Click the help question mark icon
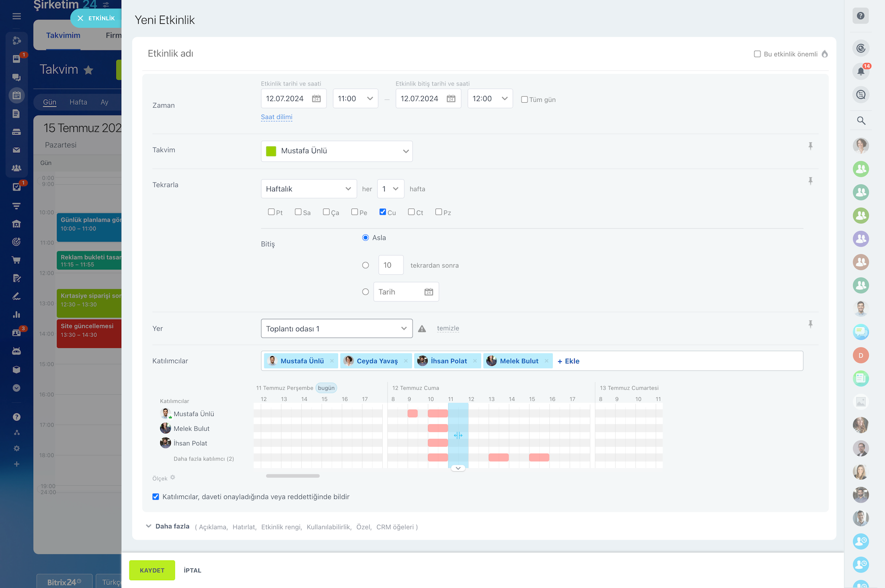Screen dimensions: 885x588 (x=861, y=16)
